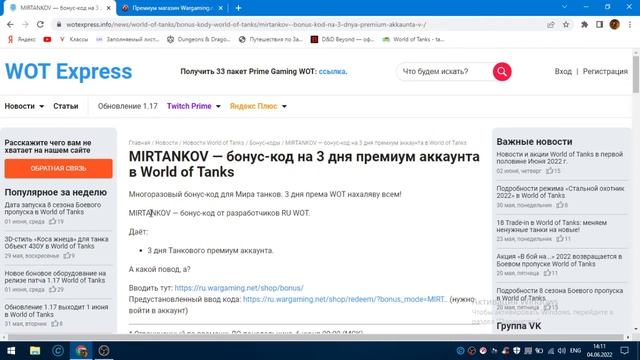Viewport: 640px width, 360px height.
Task: Open Подробности режима «Стальной охотник 2022» article
Action: (x=560, y=192)
